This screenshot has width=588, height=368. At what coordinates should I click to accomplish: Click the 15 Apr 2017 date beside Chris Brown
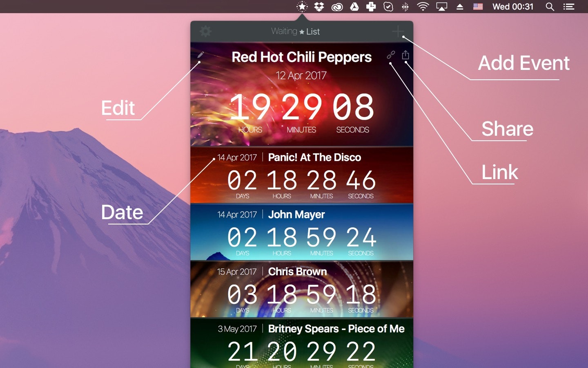237,272
